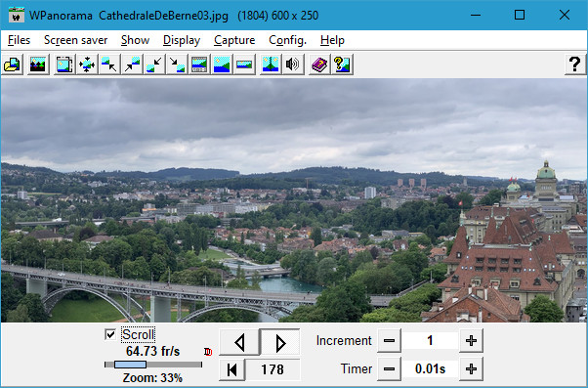Viewport: 588px width, 388px height.
Task: Open the Screen saver menu
Action: coord(76,40)
